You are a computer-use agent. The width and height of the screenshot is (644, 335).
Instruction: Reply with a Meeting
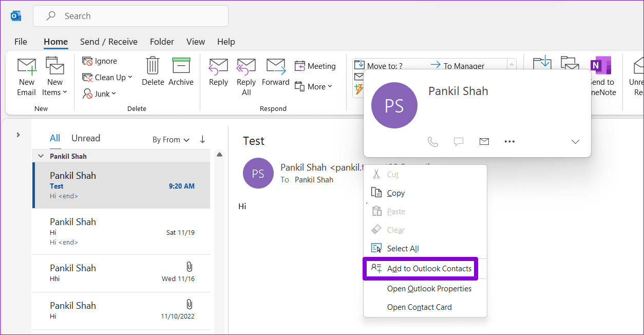(315, 66)
